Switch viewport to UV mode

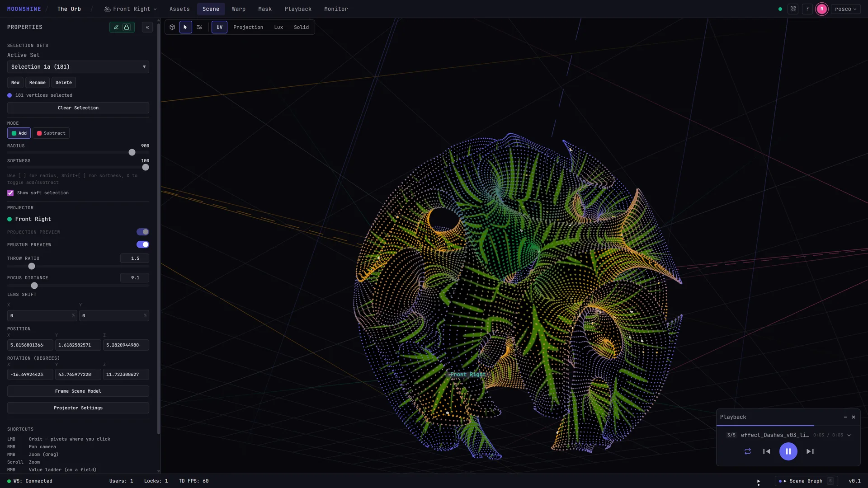[219, 27]
